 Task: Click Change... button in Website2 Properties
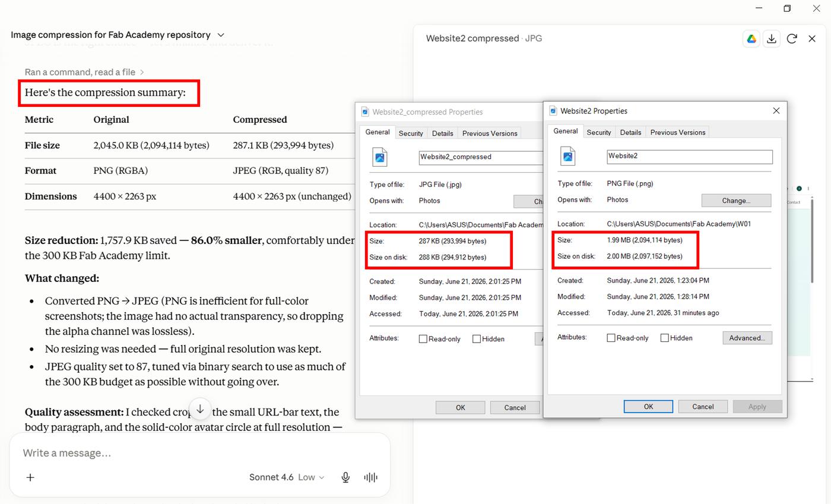point(736,200)
